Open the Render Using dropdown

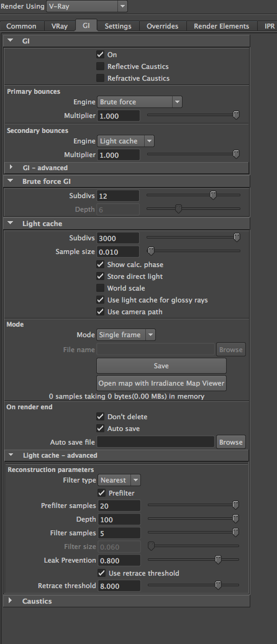(x=87, y=6)
